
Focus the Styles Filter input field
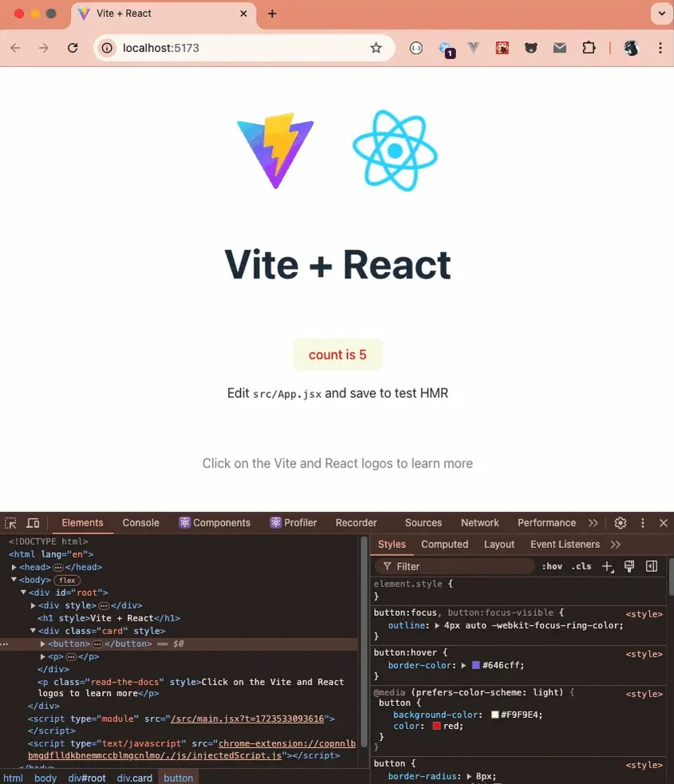(455, 566)
